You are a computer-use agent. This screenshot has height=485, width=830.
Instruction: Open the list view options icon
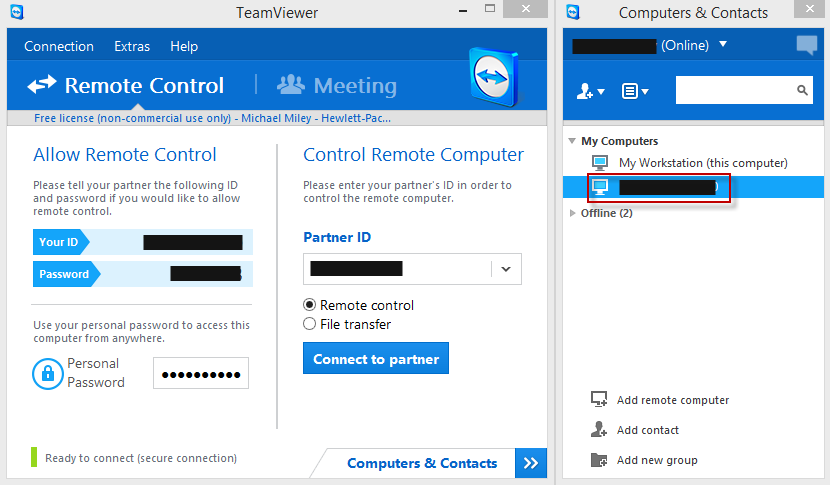point(634,91)
